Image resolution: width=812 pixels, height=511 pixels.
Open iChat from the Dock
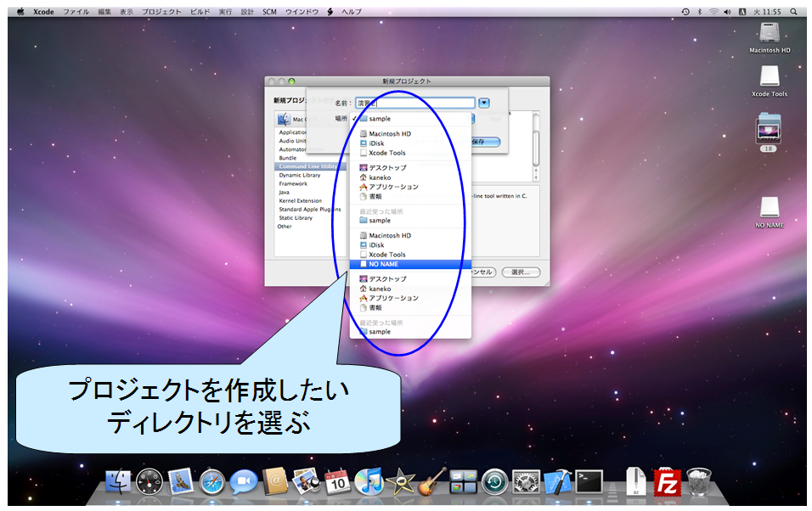(244, 481)
